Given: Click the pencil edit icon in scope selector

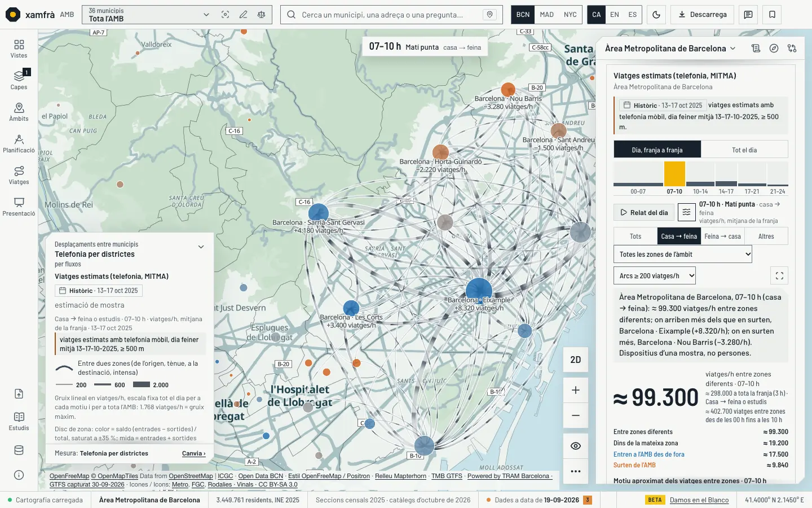Looking at the screenshot, I should pyautogui.click(x=243, y=15).
